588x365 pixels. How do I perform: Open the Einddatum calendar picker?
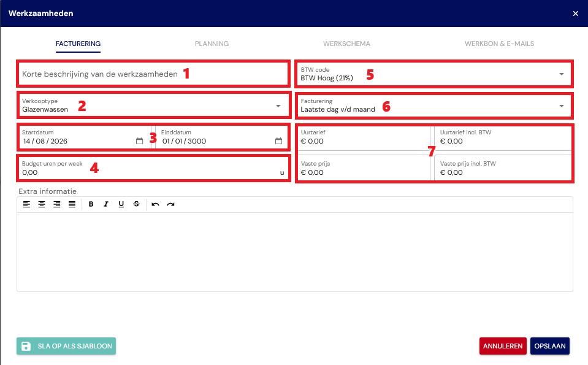(x=278, y=141)
